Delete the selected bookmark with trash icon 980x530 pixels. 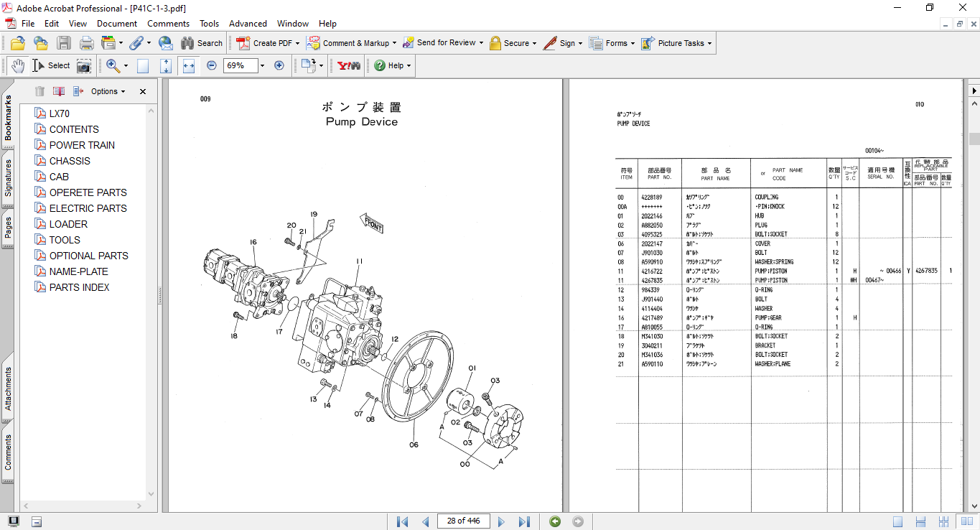click(39, 91)
